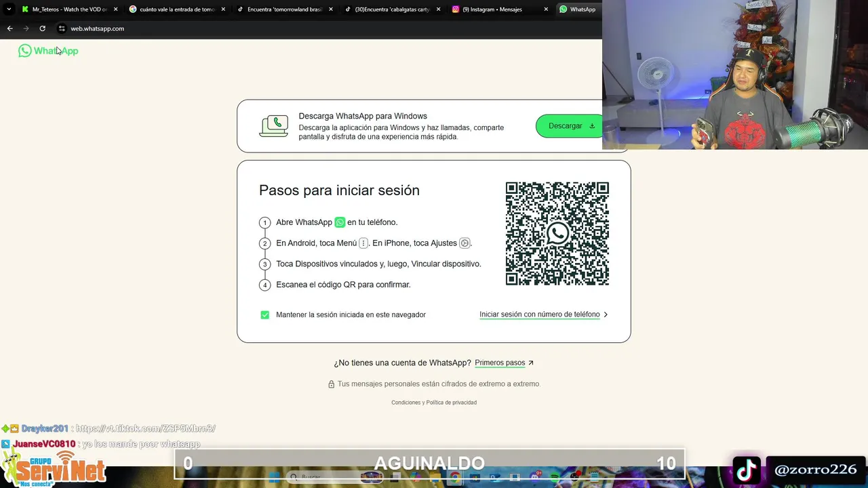Click 'Descarga WhatsApp para Windows' heading
This screenshot has height=488, width=868.
pyautogui.click(x=363, y=116)
